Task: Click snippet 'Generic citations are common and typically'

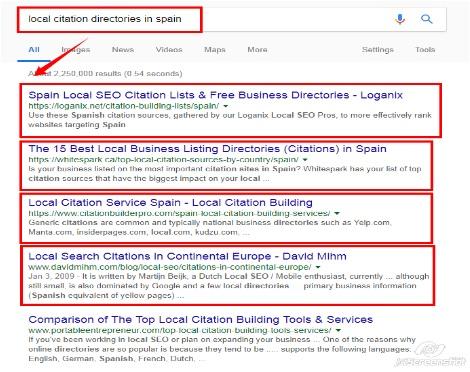Action: pos(210,227)
